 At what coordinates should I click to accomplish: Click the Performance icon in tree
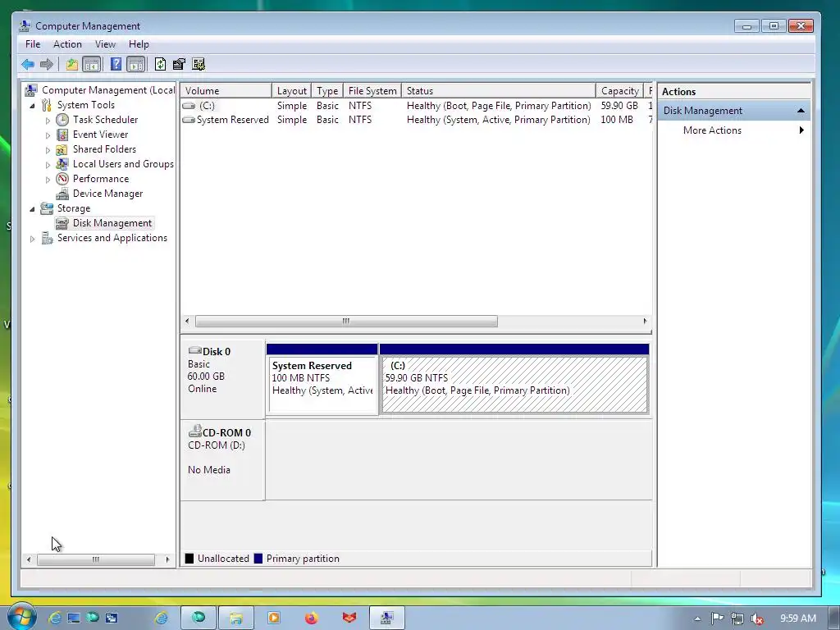[62, 179]
